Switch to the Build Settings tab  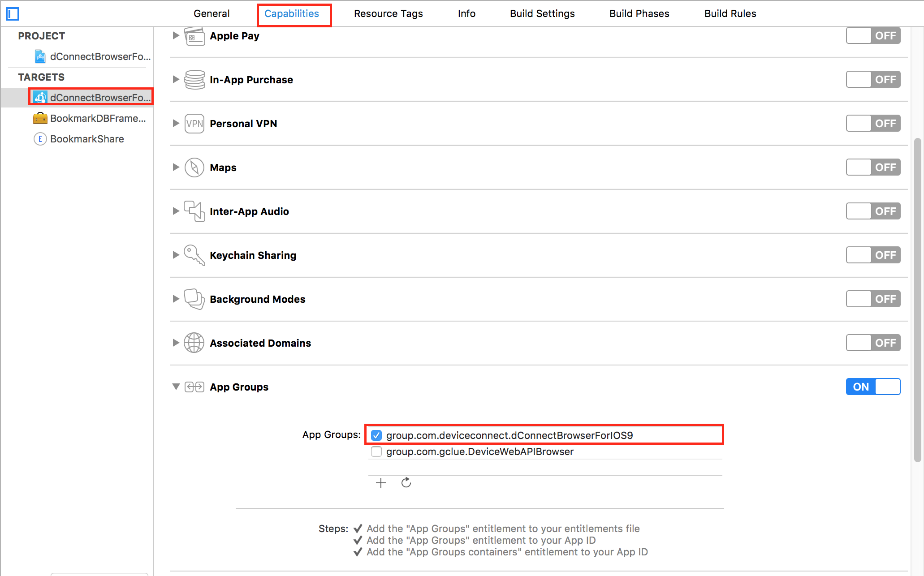coord(542,14)
